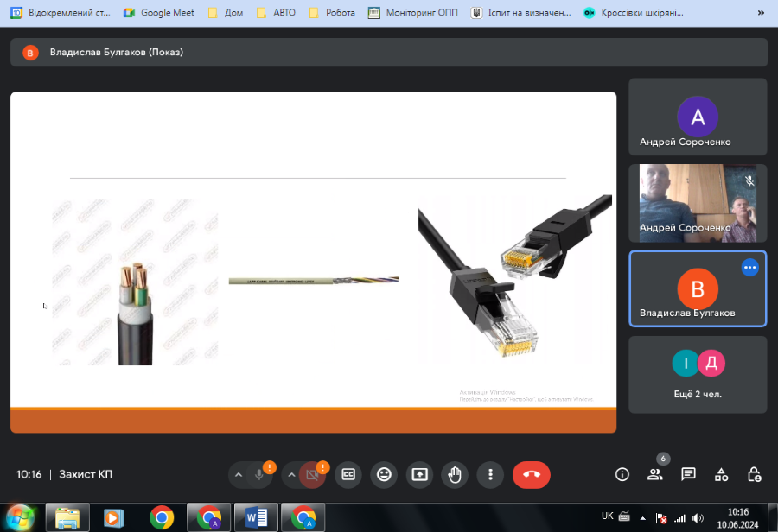The width and height of the screenshot is (778, 532).
Task: Raise your hand in the meeting
Action: [x=455, y=474]
